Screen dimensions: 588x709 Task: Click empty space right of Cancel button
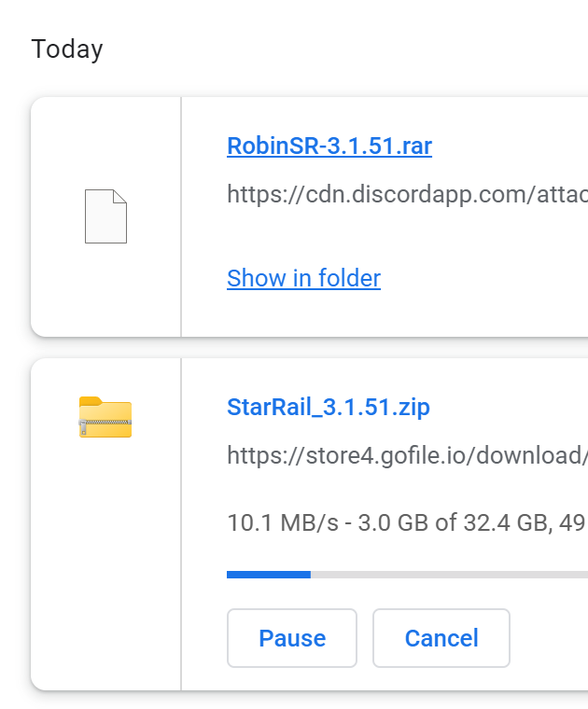(x=549, y=638)
